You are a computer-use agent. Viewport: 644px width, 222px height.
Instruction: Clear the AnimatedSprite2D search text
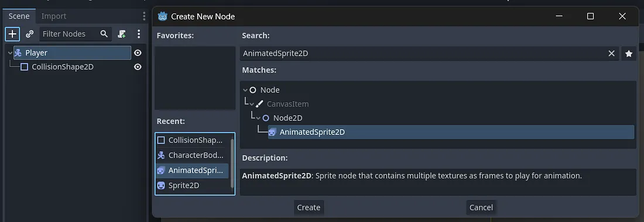pos(612,54)
